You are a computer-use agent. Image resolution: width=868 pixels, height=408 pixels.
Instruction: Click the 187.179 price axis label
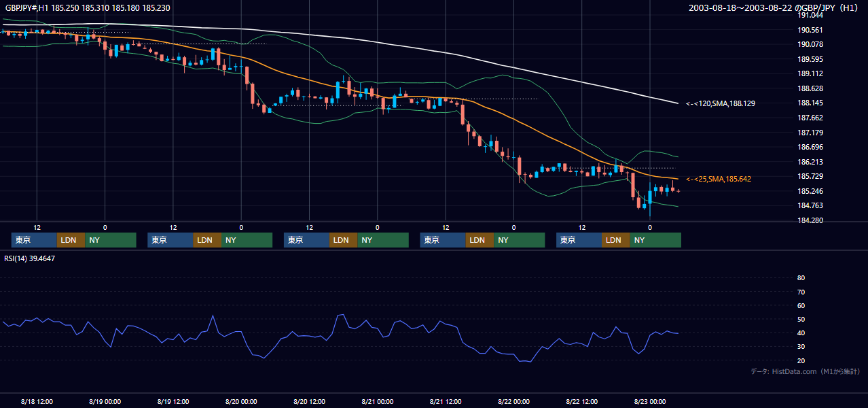tap(810, 133)
